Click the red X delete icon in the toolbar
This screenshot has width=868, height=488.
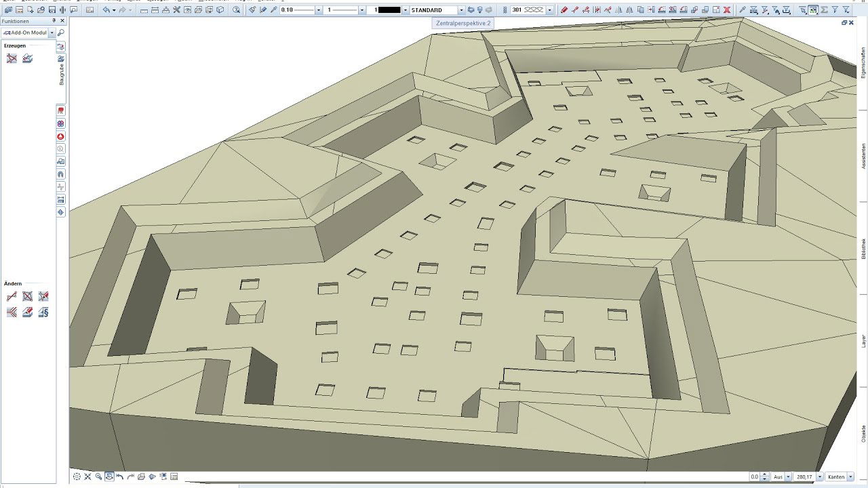(727, 10)
